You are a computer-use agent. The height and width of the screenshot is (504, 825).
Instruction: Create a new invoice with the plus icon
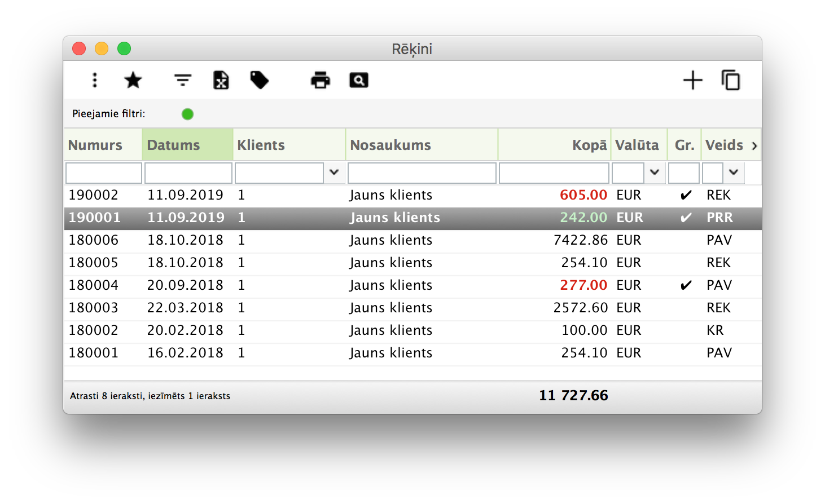pos(692,80)
